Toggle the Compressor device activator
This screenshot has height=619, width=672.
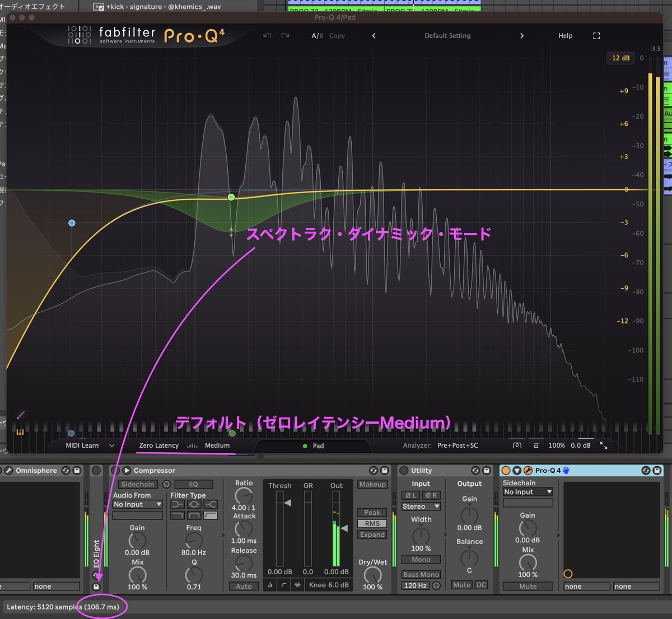click(115, 471)
